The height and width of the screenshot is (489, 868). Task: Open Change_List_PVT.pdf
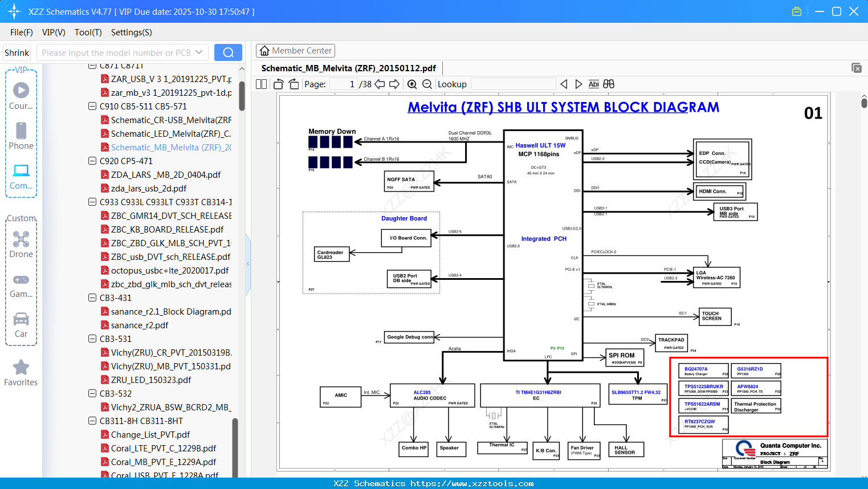tap(145, 435)
